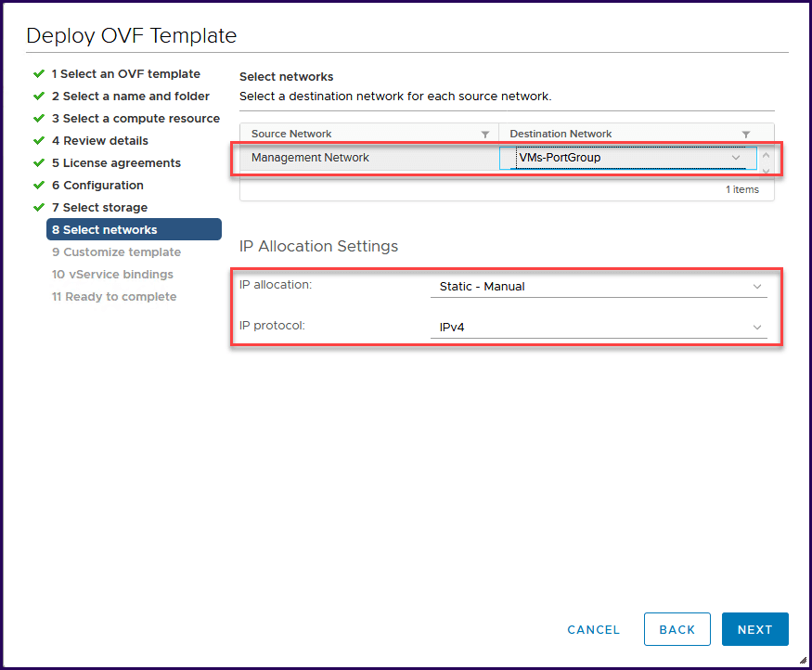Screen dimensions: 812x670
Task: Open the IP protocol IPv4 dropdown
Action: pos(599,328)
